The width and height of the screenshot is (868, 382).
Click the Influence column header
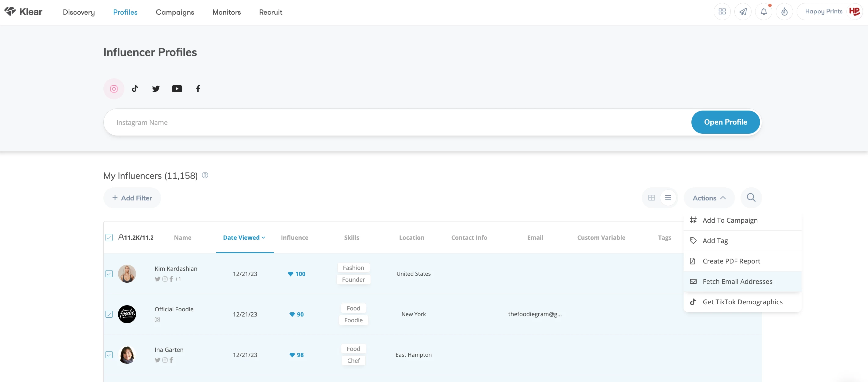click(x=295, y=238)
